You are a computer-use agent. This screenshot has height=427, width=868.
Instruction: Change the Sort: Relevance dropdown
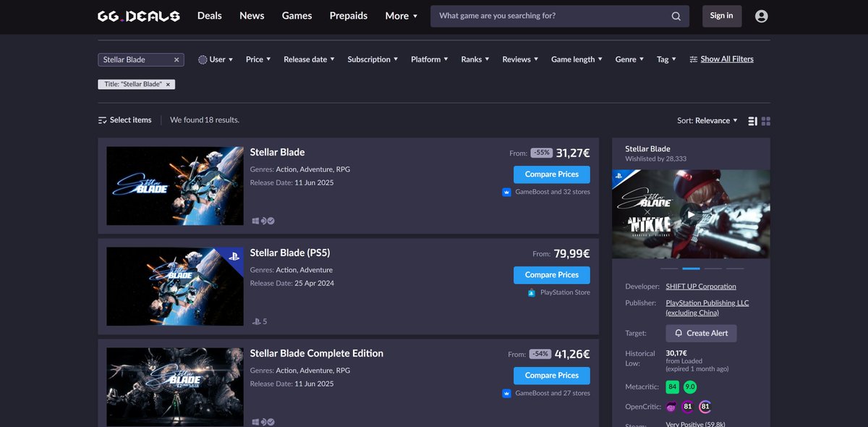707,121
